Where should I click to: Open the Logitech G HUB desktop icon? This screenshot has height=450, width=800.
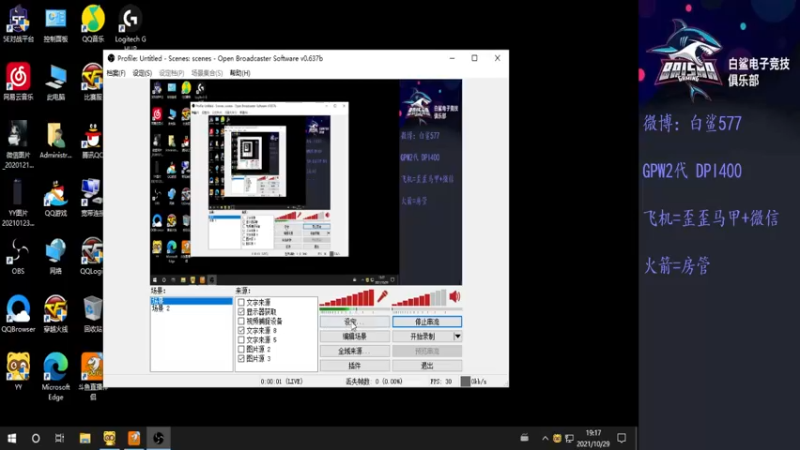pos(131,27)
